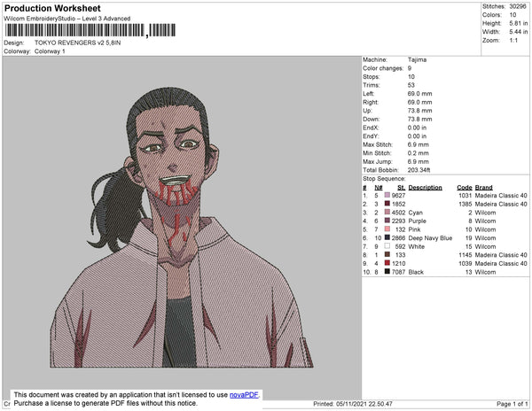Select the Color changes value '9'
This screenshot has height=411, width=532.
tap(410, 68)
